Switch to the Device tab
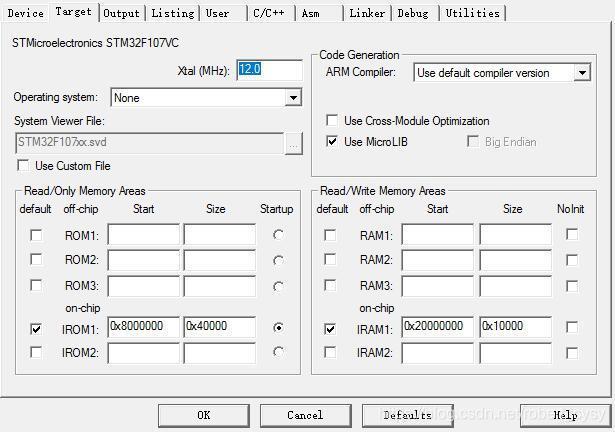The width and height of the screenshot is (615, 432). click(25, 13)
